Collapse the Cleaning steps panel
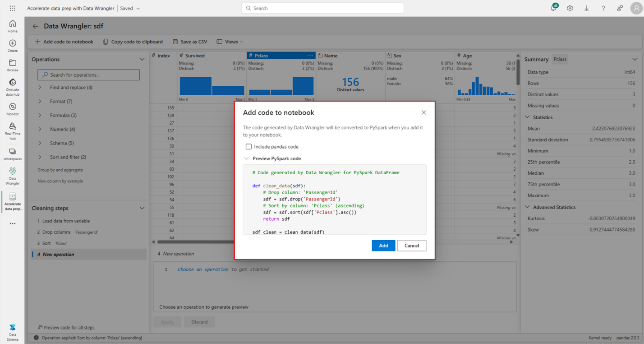 pyautogui.click(x=142, y=208)
